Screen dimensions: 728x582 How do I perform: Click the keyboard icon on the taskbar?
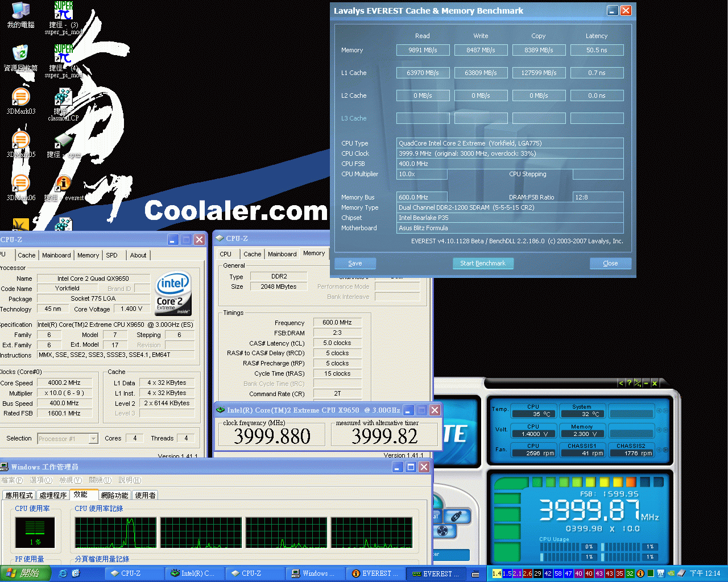coord(475,574)
